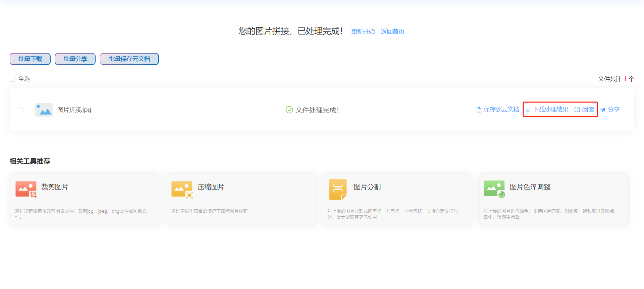
Task: Tick the 全选 select-all checkbox
Action: pos(13,79)
